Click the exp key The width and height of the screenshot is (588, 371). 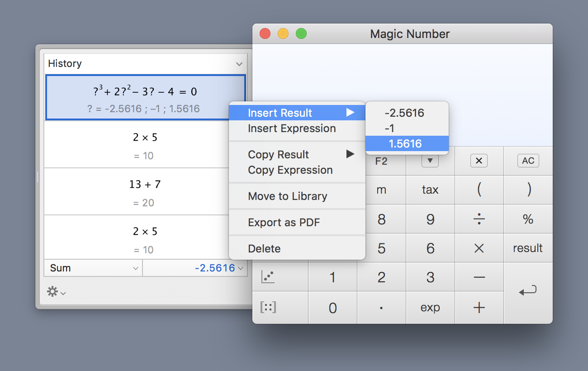point(430,308)
